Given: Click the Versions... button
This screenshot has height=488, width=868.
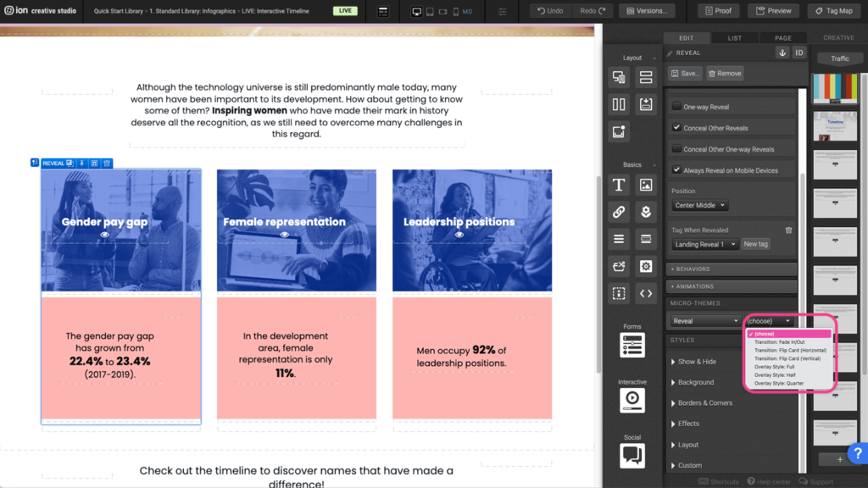Looking at the screenshot, I should (647, 11).
